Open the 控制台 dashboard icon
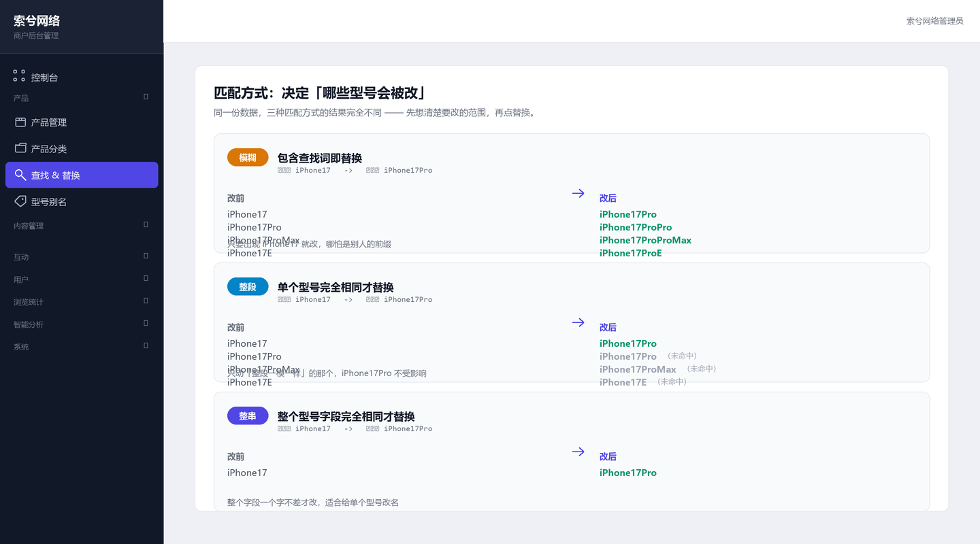The height and width of the screenshot is (544, 980). 19,75
